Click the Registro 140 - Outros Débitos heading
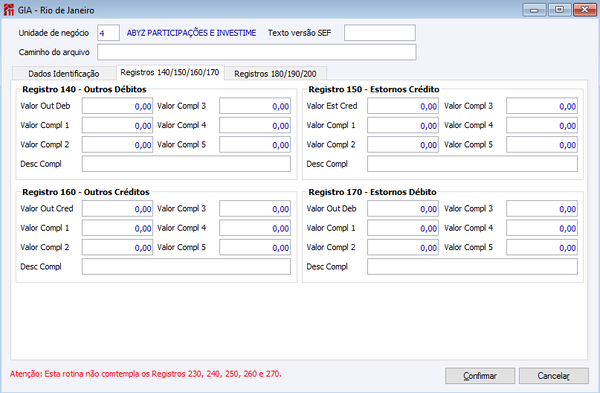600x393 pixels. click(84, 90)
